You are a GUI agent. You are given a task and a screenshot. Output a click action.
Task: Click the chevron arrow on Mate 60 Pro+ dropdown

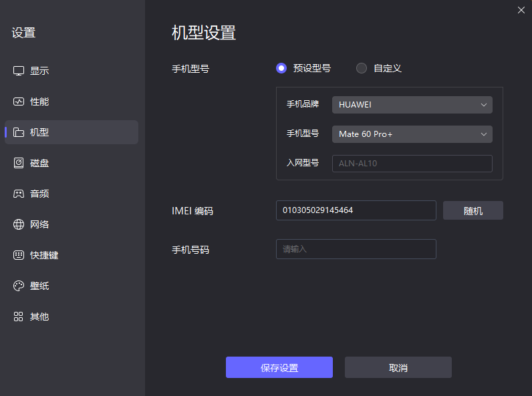(x=484, y=134)
